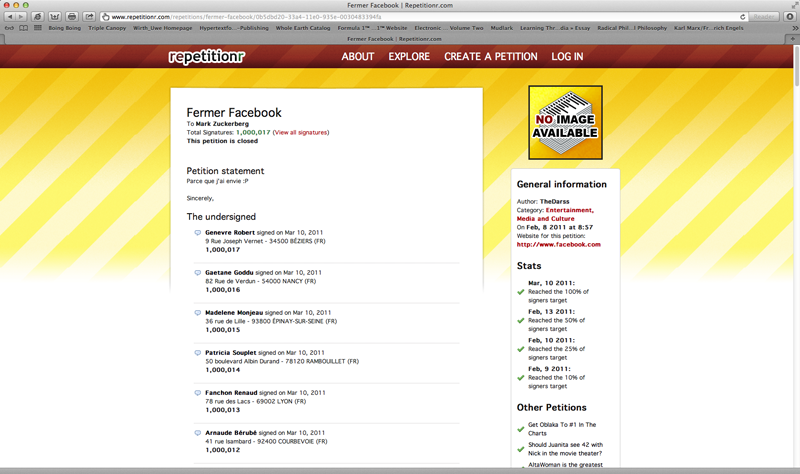Viewport: 800px width, 474px height.
Task: Click the add new tab plus button
Action: pos(793,38)
